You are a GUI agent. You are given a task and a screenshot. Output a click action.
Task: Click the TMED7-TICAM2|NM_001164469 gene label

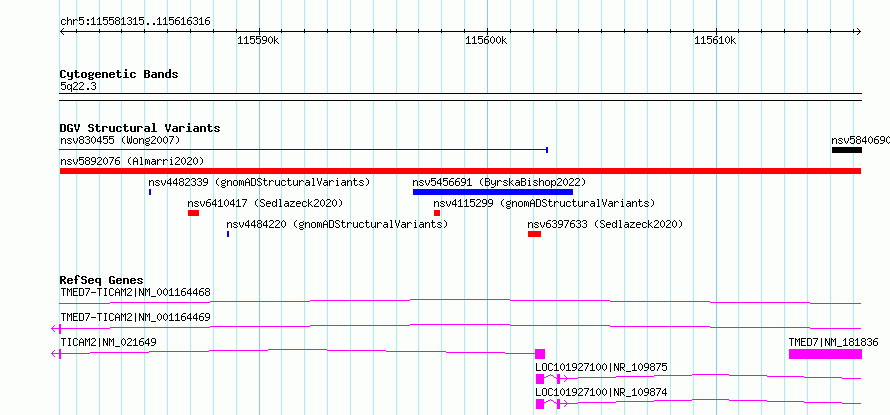135,317
